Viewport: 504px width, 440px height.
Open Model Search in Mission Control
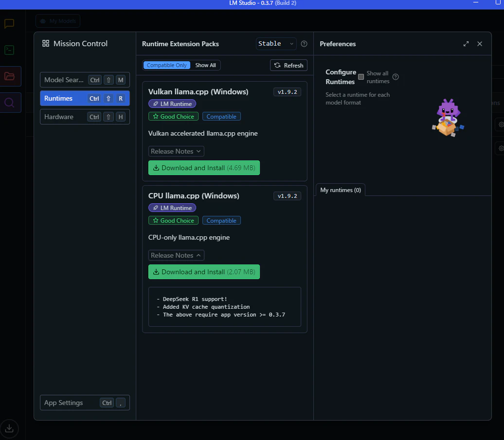click(85, 80)
